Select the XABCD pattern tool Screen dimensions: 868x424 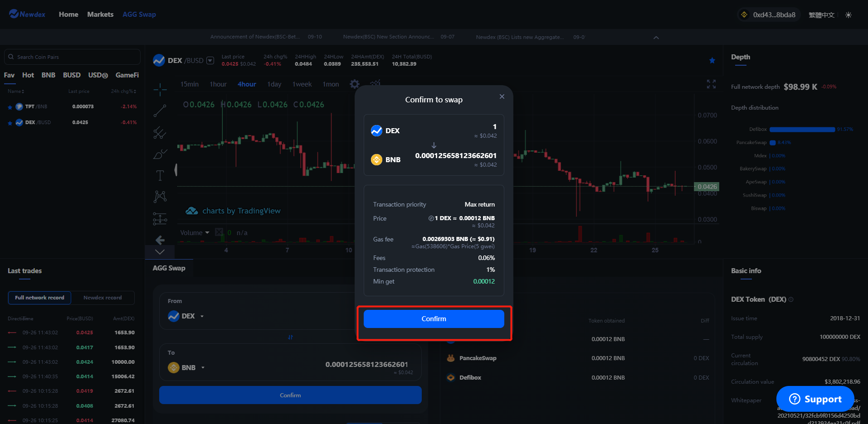[160, 197]
